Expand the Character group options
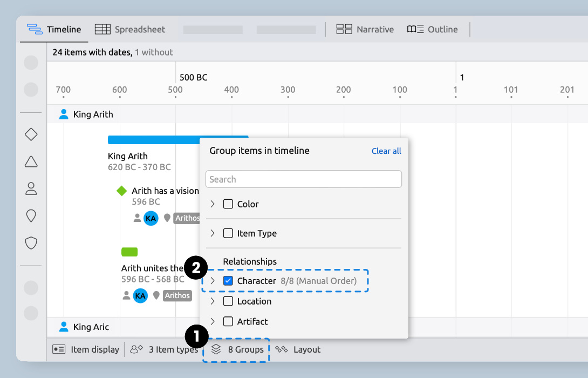This screenshot has width=588, height=378. [x=213, y=281]
